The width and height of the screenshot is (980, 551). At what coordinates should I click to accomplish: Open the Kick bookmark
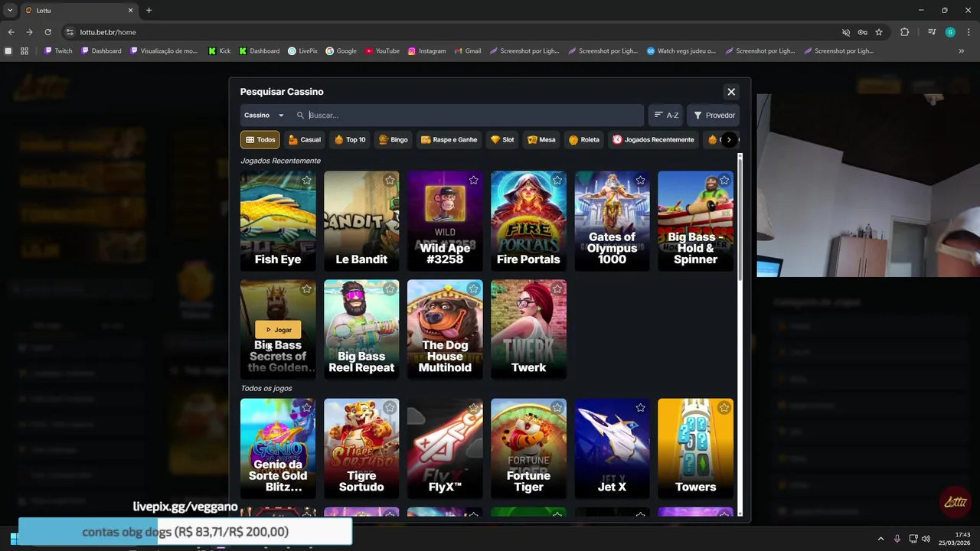[219, 51]
